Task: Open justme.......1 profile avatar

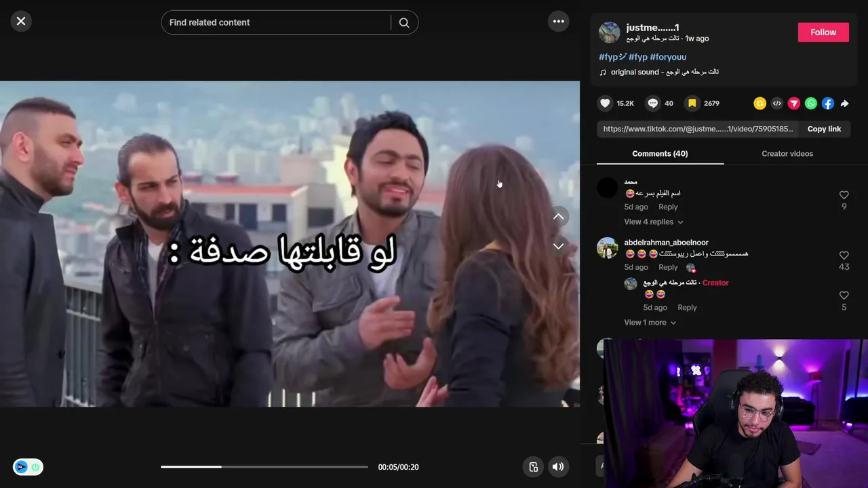Action: 609,32
